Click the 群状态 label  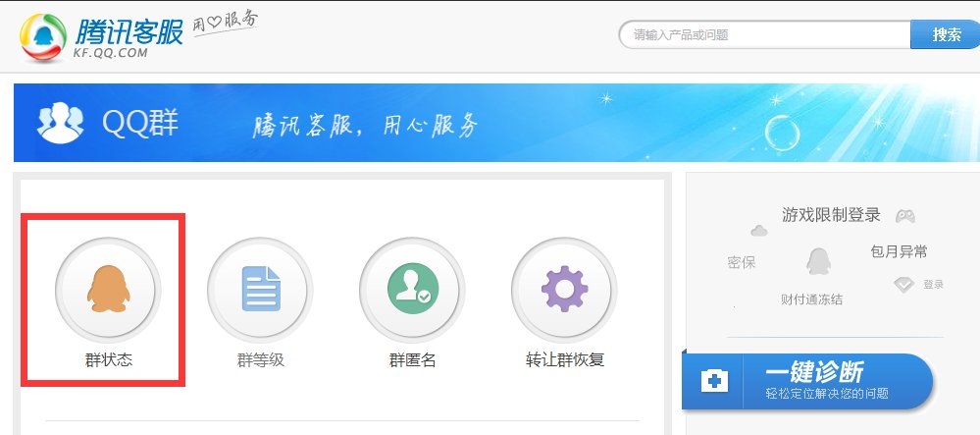pos(109,360)
